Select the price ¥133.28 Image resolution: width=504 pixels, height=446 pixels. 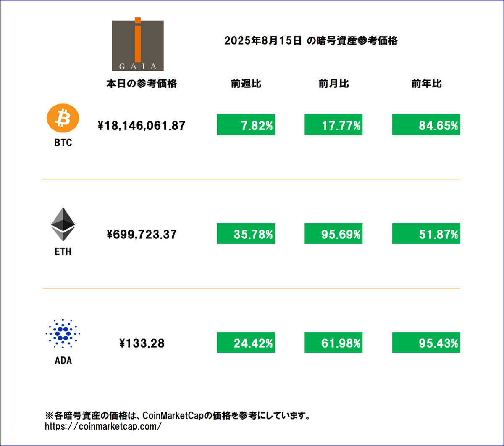(x=142, y=344)
